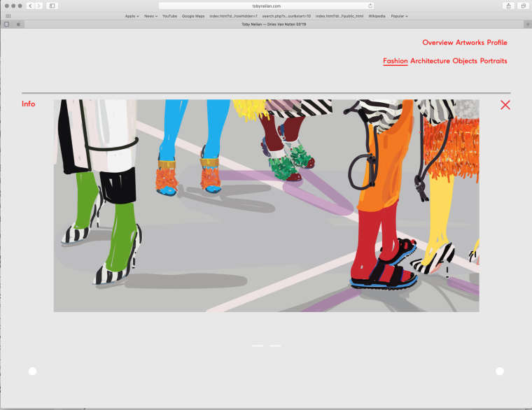The image size is (532, 410).
Task: Click the toby­neilan.com address field
Action: [266, 6]
